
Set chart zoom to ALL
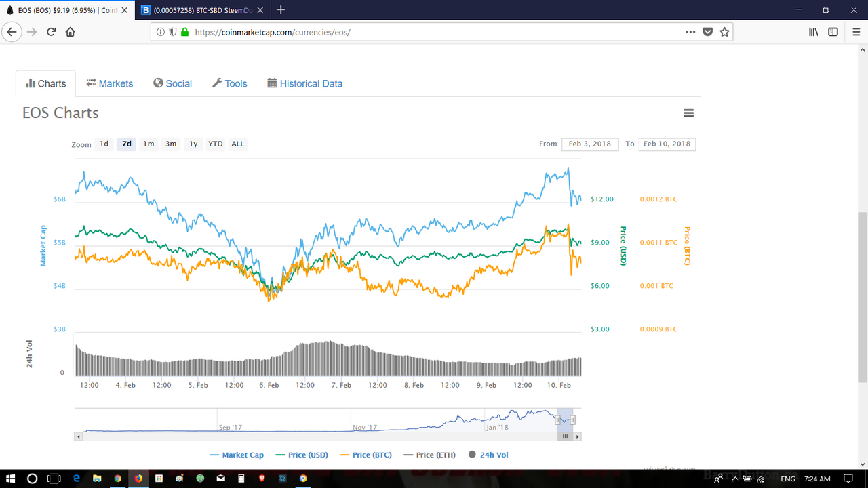(238, 144)
